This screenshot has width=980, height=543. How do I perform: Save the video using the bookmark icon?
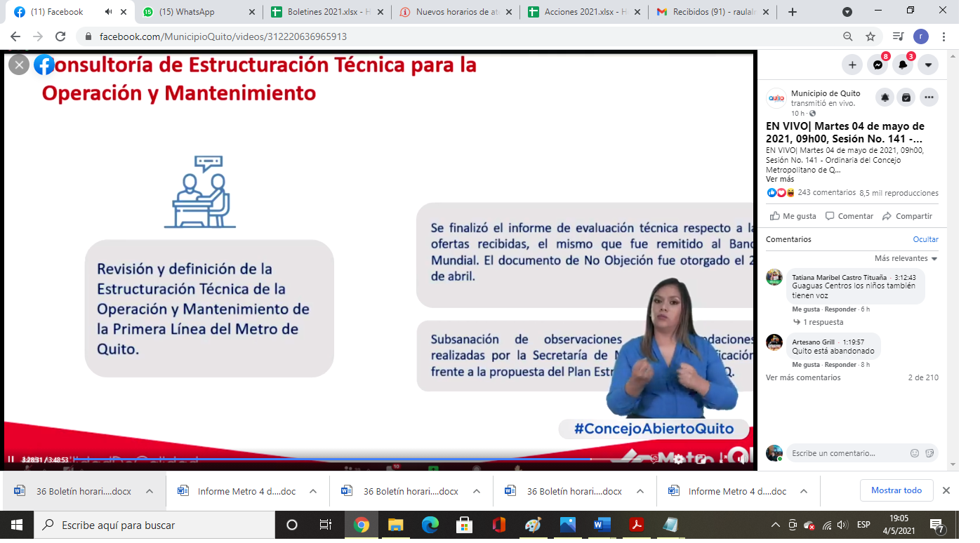point(906,98)
